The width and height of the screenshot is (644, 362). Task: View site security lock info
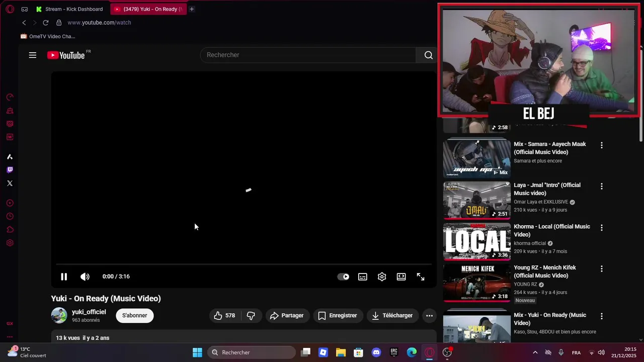(x=59, y=23)
